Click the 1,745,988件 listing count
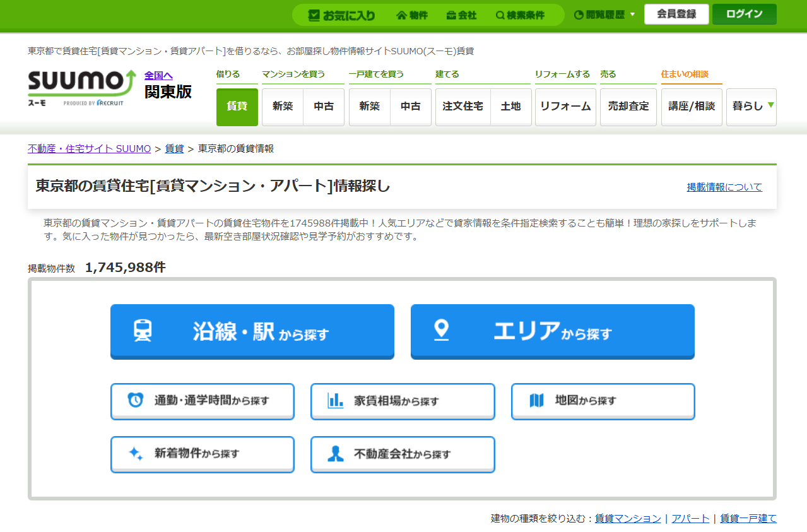This screenshot has width=807, height=532. click(126, 268)
